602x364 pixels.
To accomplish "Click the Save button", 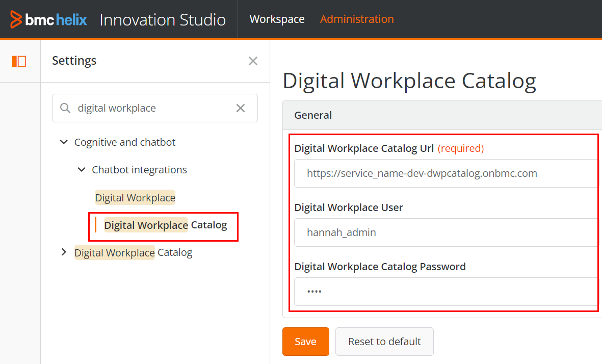I will coord(306,342).
